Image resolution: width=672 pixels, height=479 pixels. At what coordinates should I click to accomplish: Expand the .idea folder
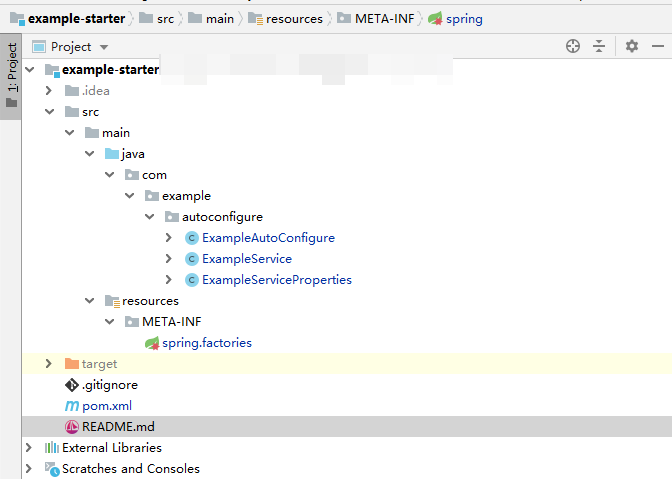click(x=49, y=90)
